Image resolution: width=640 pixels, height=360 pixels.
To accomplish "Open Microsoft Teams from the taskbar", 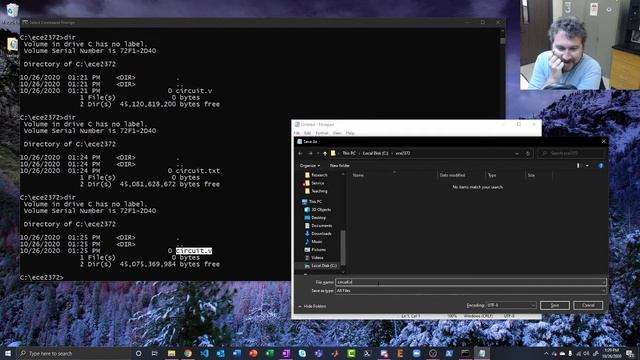I will pyautogui.click(x=318, y=353).
